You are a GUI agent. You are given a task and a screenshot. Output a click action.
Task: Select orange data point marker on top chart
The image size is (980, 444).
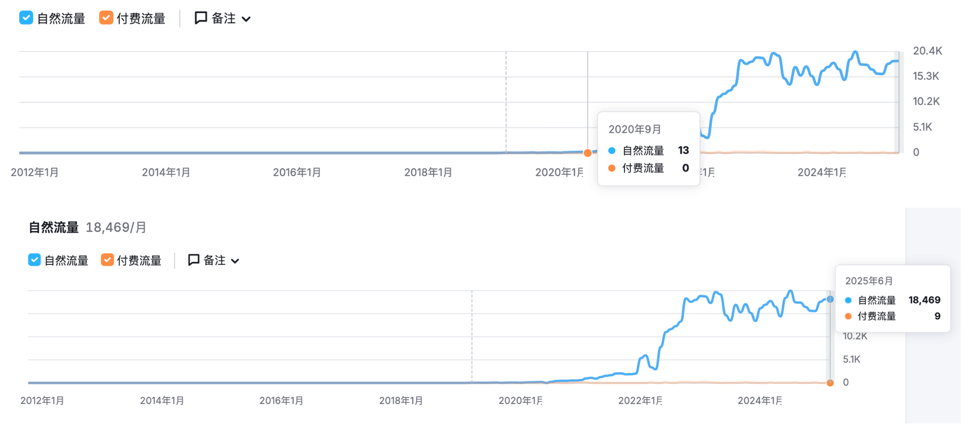(x=588, y=153)
